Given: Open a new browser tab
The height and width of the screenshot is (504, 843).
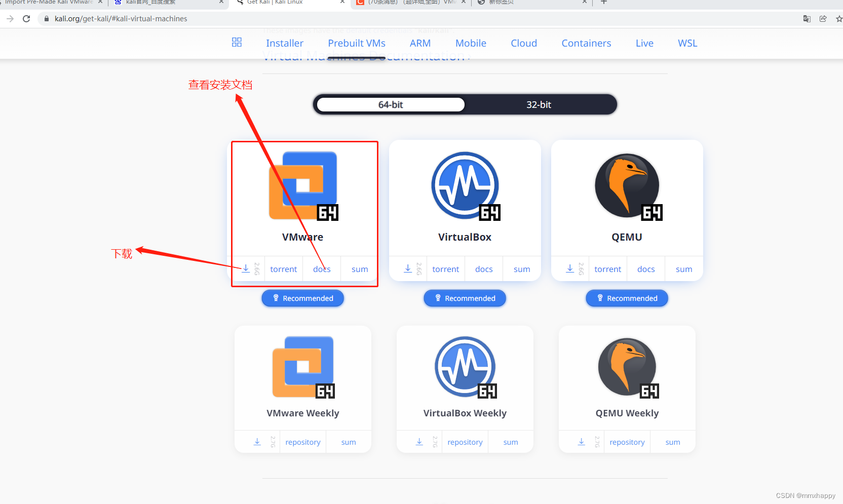Looking at the screenshot, I should (x=603, y=2).
